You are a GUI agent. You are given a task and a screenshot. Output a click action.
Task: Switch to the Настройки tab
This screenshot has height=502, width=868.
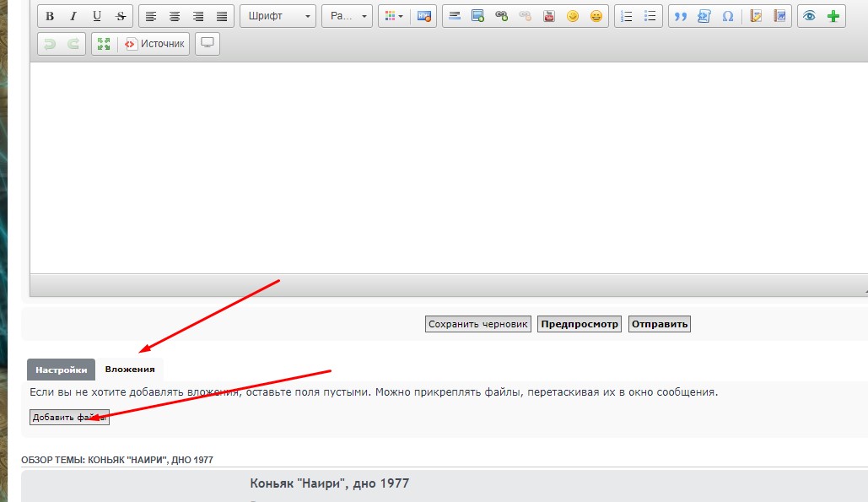click(x=61, y=370)
